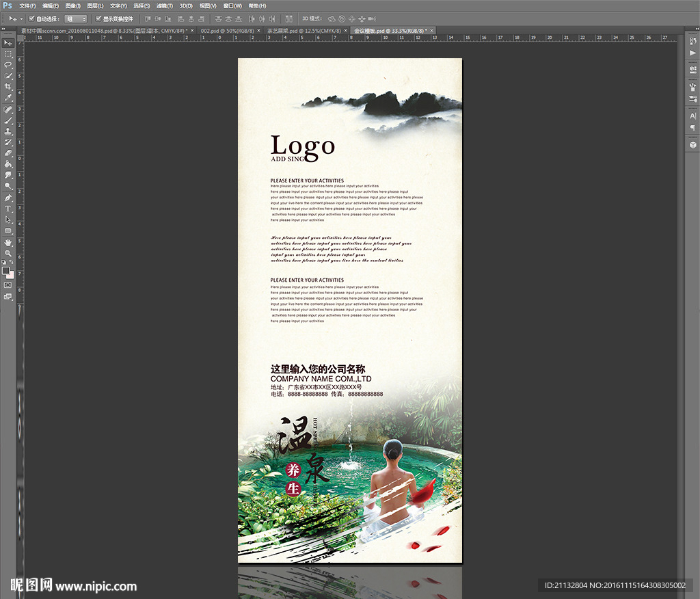Change the screen mode
The height and width of the screenshot is (599, 700).
[x=8, y=297]
